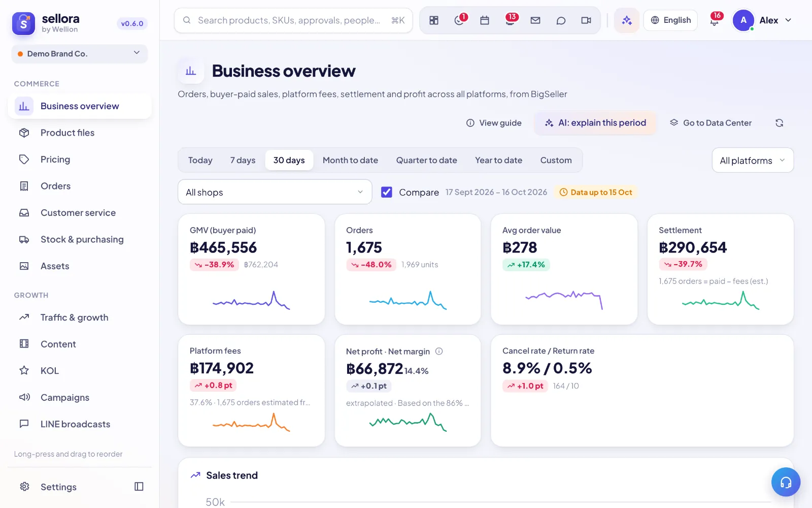Image resolution: width=812 pixels, height=508 pixels.
Task: Open Product files in sidebar
Action: click(x=80, y=133)
